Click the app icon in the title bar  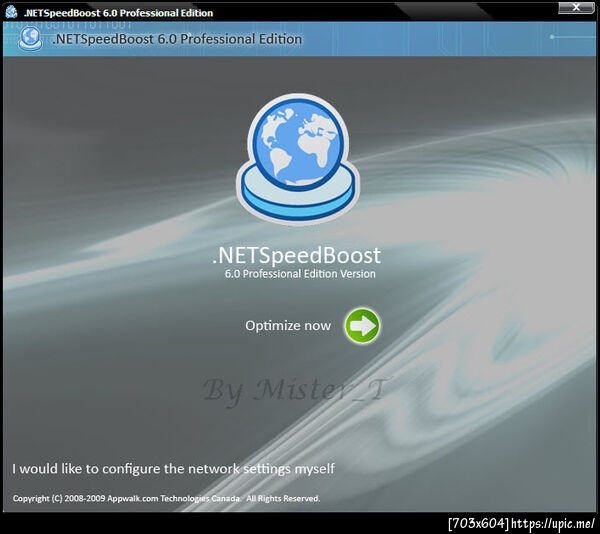(11, 12)
